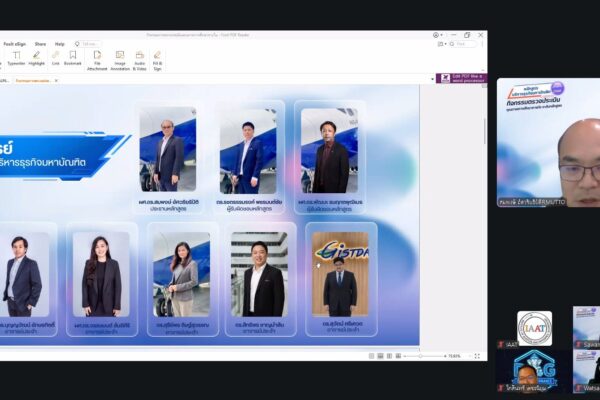Enable continuous page view mode

(x=380, y=356)
